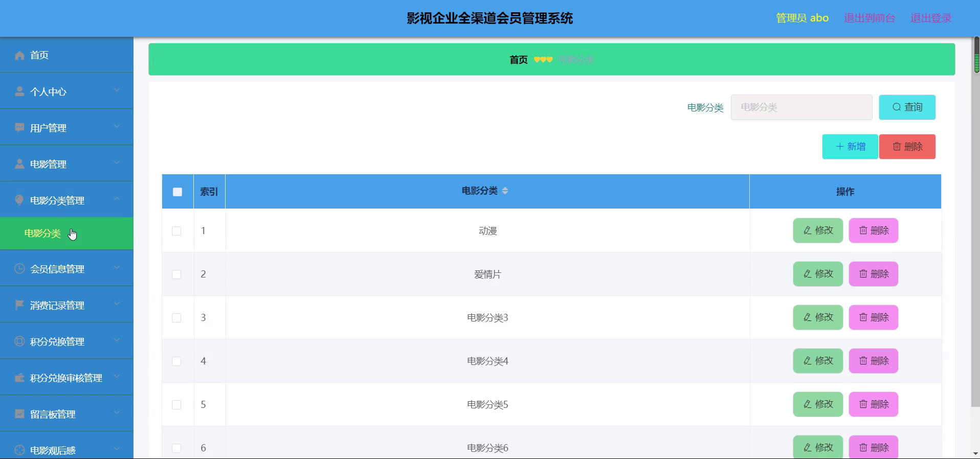Click the plus icon in 新增 button
Viewport: 980px width, 459px height.
[x=840, y=147]
